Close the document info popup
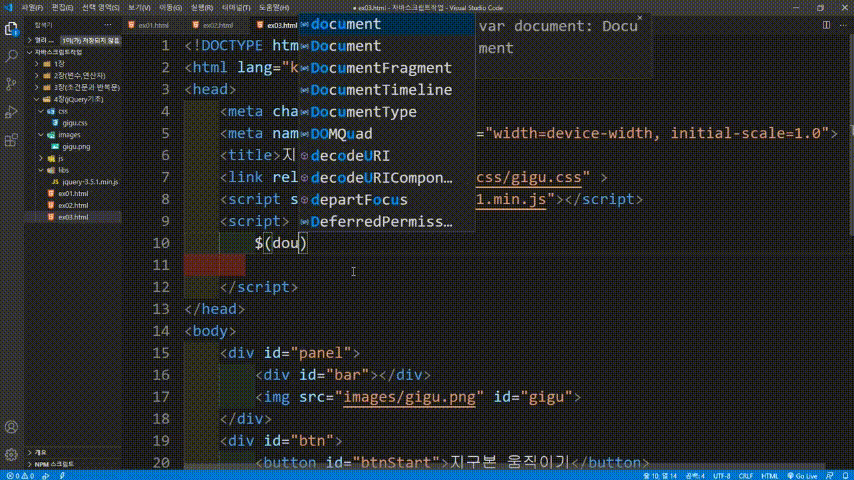This screenshot has width=854, height=480. pyautogui.click(x=640, y=18)
